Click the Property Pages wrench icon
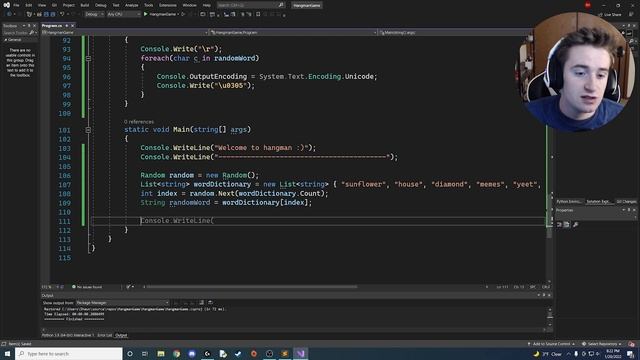 [576, 224]
